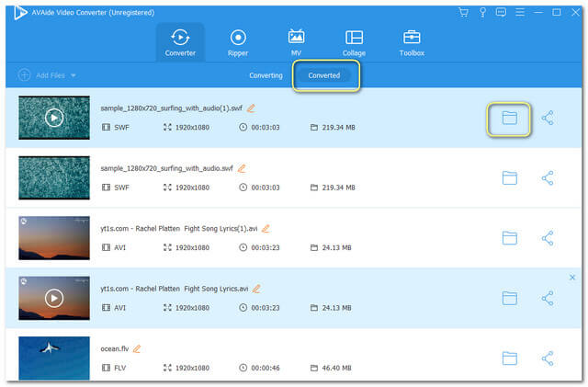Remove Fight Song Lyrics.avi with the X
The height and width of the screenshot is (387, 588).
pyautogui.click(x=571, y=278)
